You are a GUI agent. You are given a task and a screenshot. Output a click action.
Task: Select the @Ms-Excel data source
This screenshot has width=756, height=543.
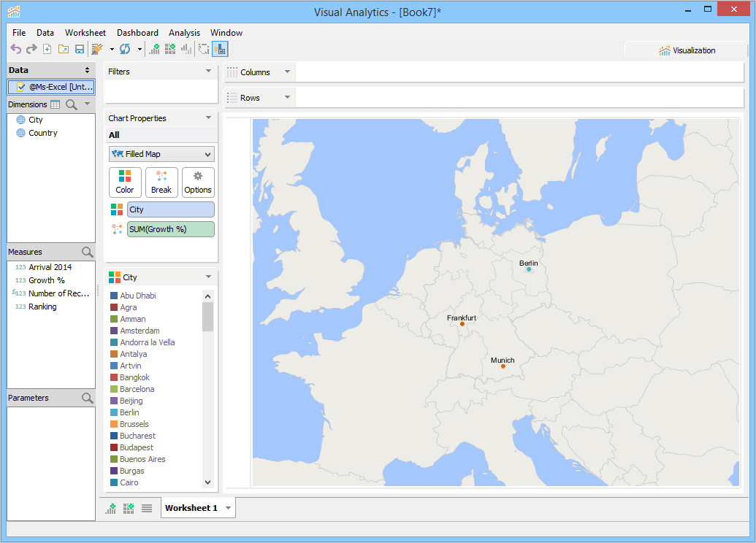[x=50, y=87]
